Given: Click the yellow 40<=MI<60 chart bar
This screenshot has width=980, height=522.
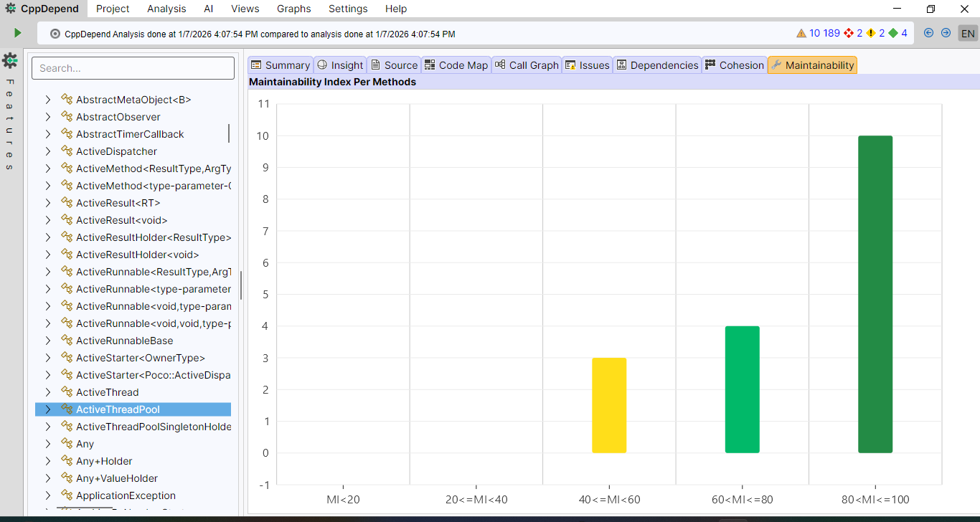Looking at the screenshot, I should [x=609, y=405].
